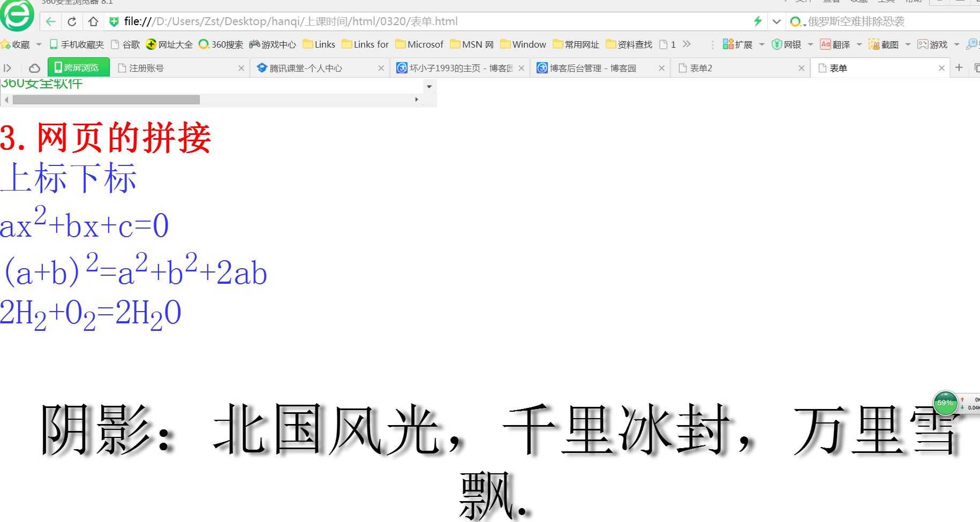Open the 游戏 games tool
Viewport: 980px width, 522px height.
pos(932,44)
